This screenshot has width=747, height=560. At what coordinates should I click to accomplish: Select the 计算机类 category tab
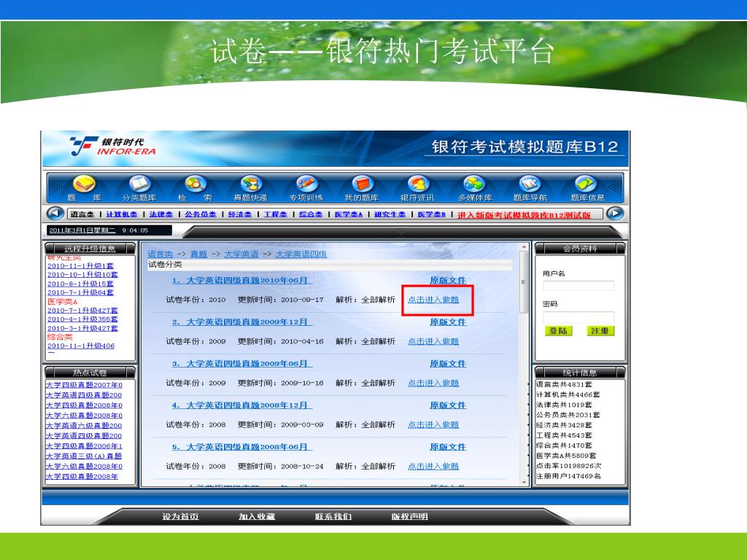pyautogui.click(x=122, y=214)
